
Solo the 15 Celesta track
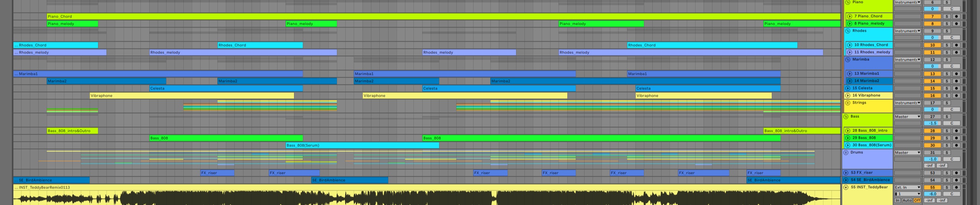point(946,88)
